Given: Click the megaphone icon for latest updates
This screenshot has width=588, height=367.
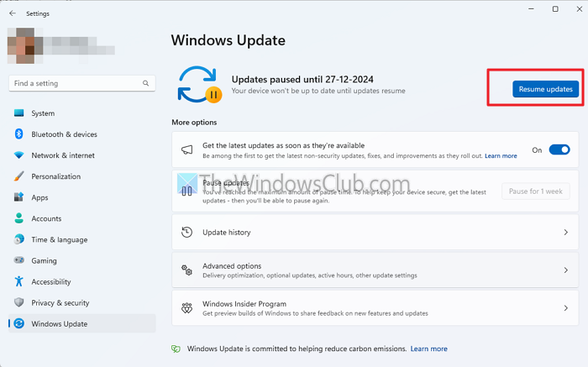Looking at the screenshot, I should click(186, 150).
